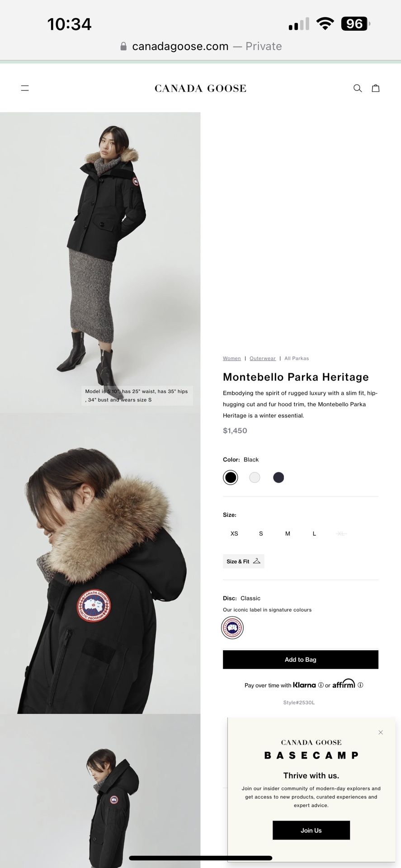Click the Canada Goose header logo
This screenshot has height=868, width=401.
200,88
